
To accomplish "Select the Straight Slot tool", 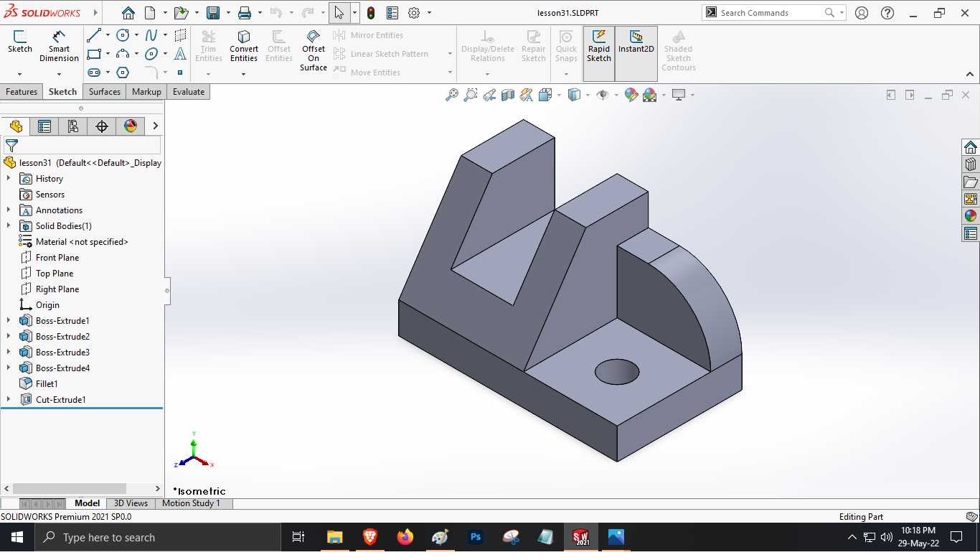I will click(94, 73).
